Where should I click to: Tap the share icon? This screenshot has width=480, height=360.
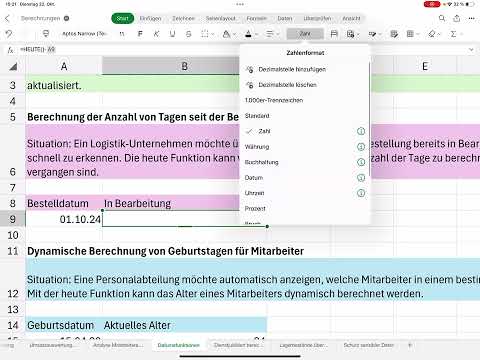457,18
